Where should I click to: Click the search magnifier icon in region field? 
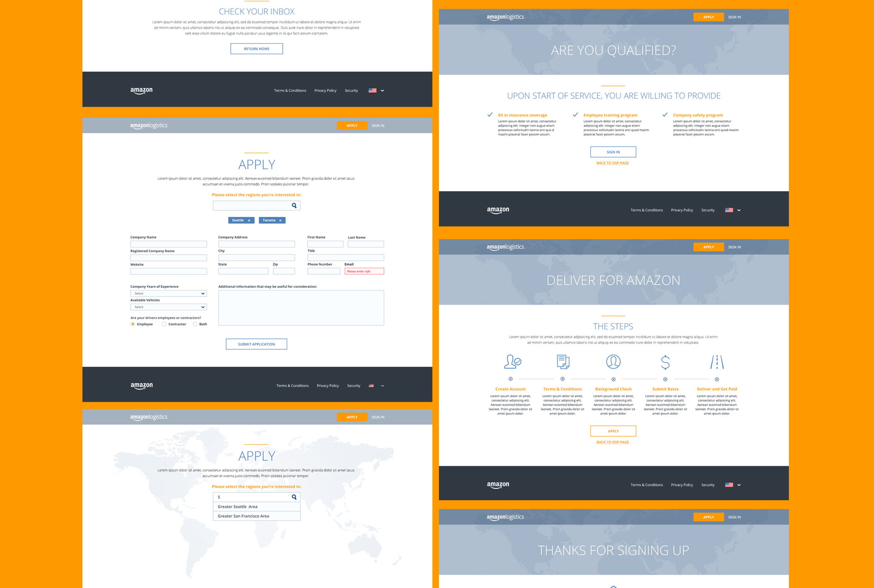294,206
